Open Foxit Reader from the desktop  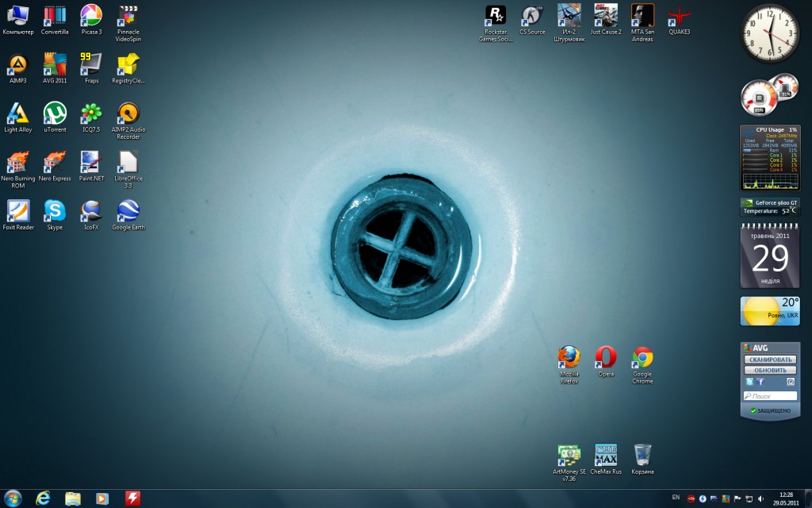[17, 214]
